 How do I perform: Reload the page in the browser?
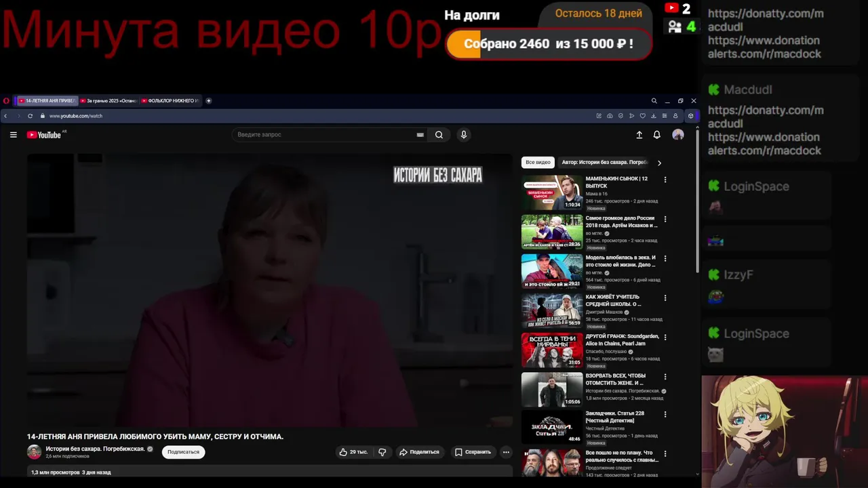tap(30, 116)
